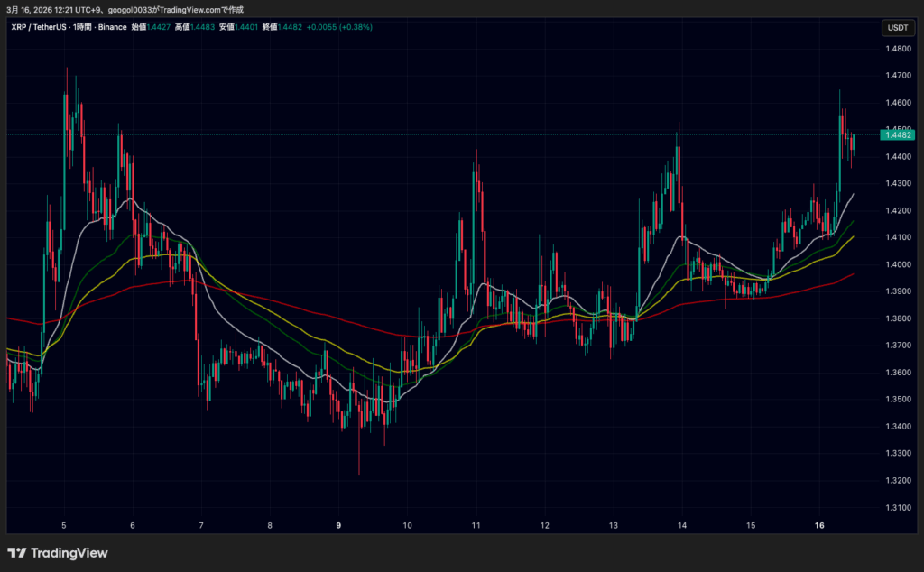Click date 5 on the time axis

(x=64, y=524)
